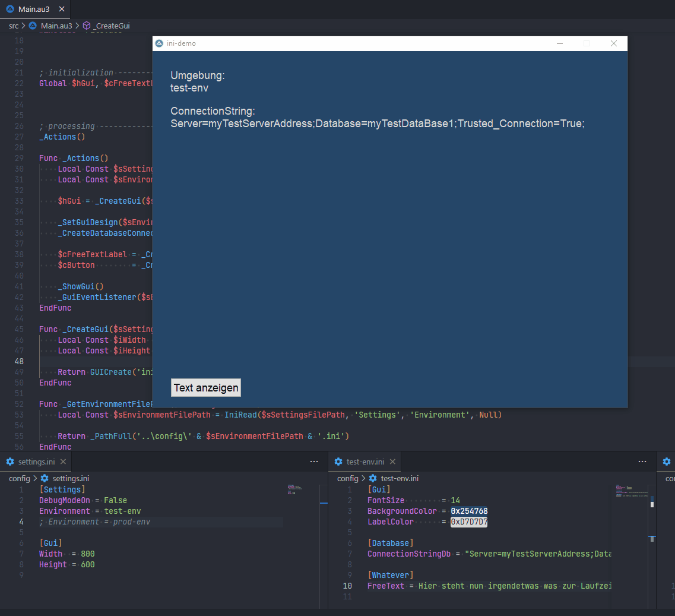Click the 0x254768 BackgroundColor value
Screen dimensions: 675x616
point(469,511)
